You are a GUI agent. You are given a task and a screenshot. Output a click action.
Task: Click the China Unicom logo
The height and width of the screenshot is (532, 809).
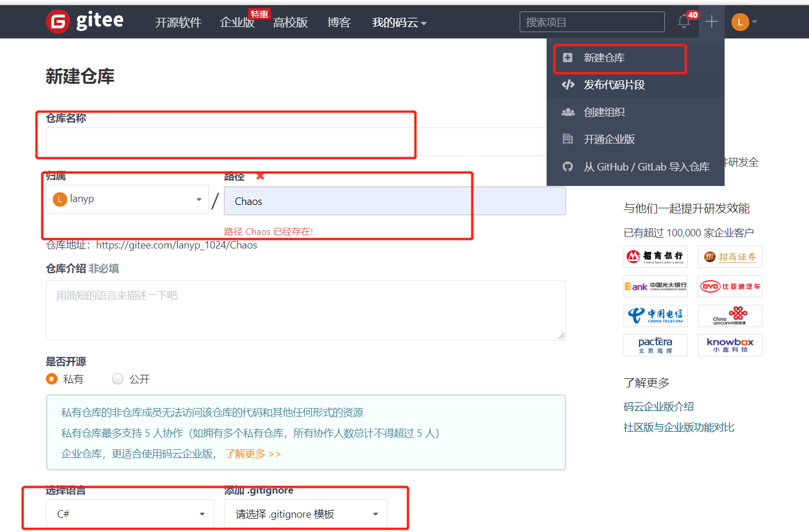coord(730,316)
